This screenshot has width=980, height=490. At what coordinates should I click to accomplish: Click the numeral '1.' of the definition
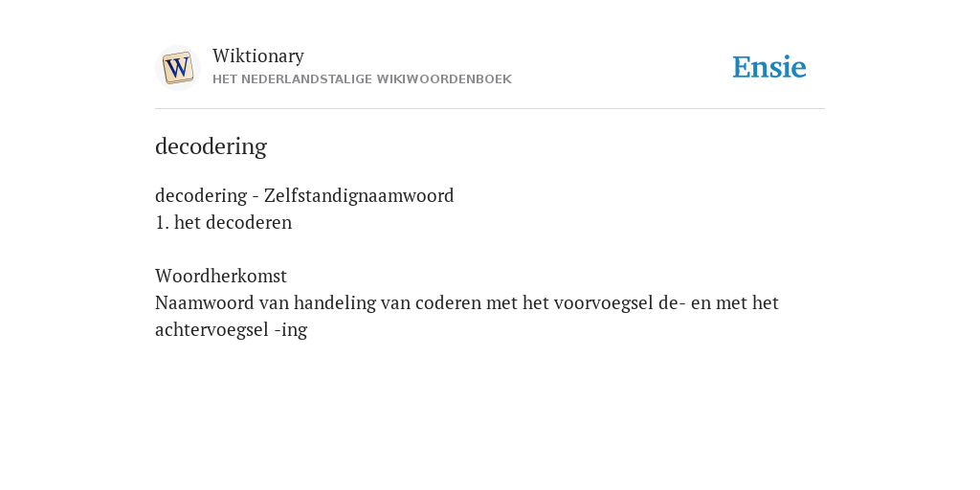point(162,222)
